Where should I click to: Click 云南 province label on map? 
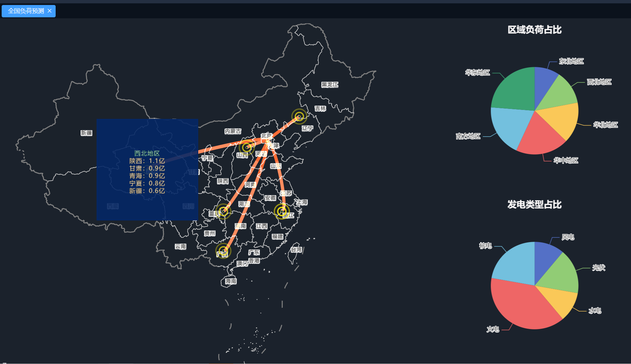pyautogui.click(x=181, y=246)
